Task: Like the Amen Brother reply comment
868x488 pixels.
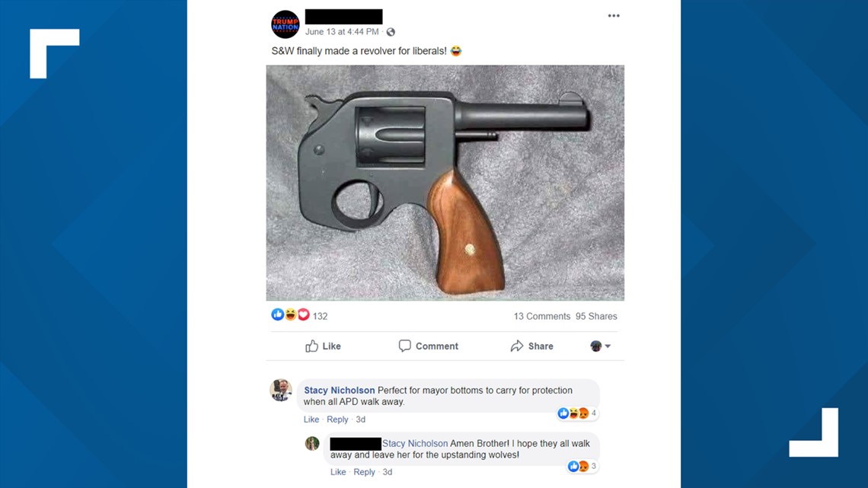Action: 337,472
